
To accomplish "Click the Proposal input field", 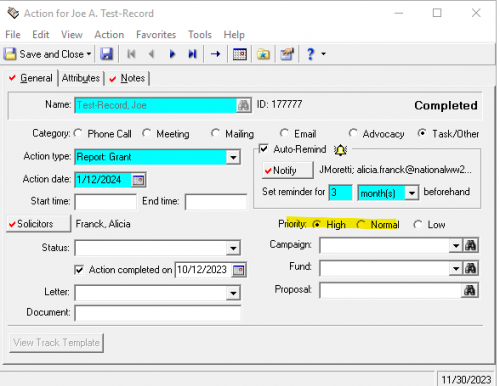I will pos(391,291).
